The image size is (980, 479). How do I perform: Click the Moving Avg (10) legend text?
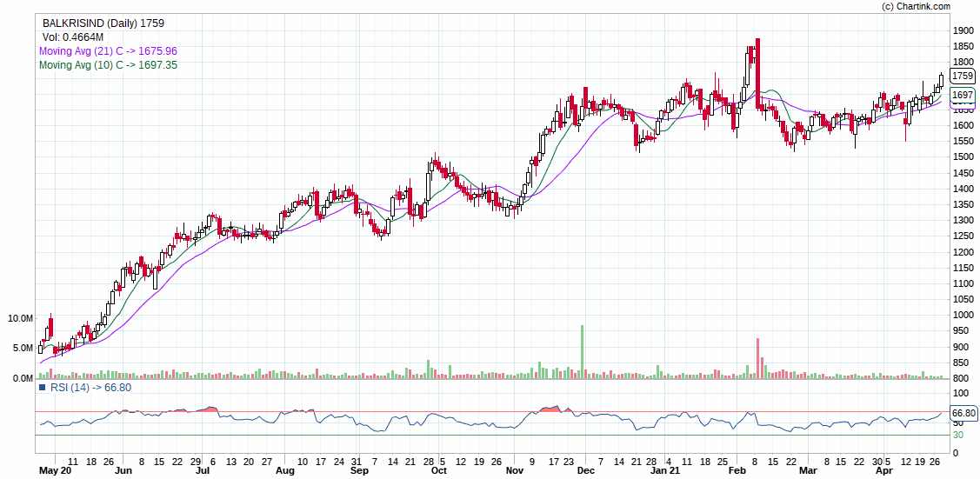coord(108,64)
